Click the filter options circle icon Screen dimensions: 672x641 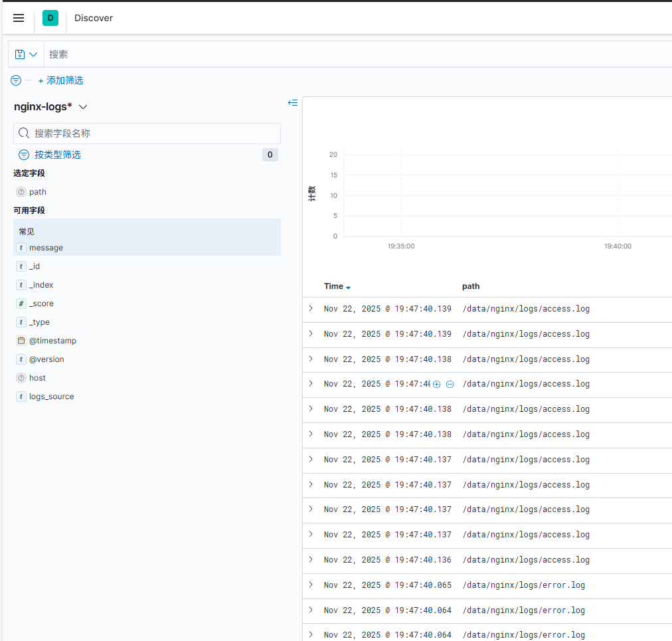point(16,80)
